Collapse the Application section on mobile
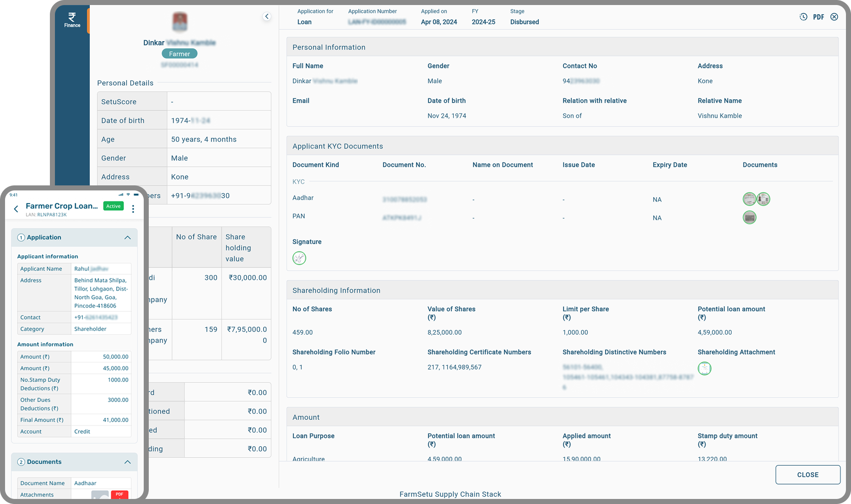Image resolution: width=851 pixels, height=504 pixels. [x=127, y=238]
